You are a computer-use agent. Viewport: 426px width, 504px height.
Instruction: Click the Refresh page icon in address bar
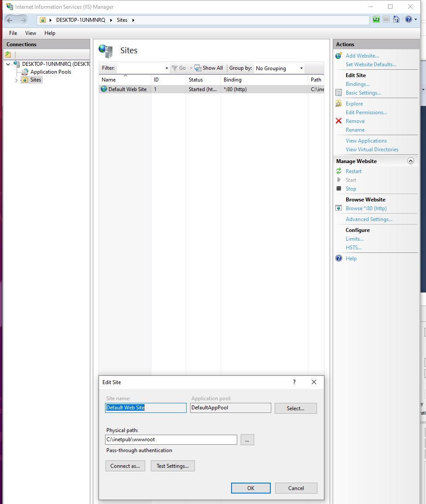click(376, 19)
